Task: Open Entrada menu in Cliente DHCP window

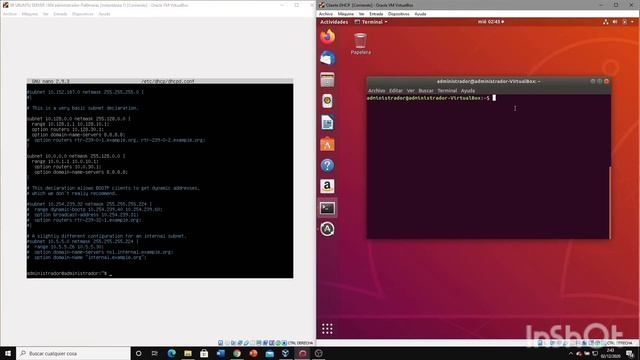Action: (376, 14)
